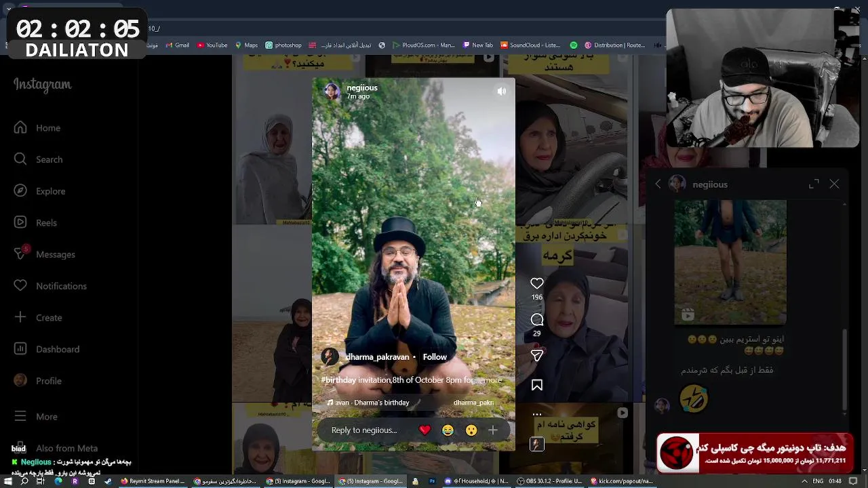868x488 pixels.
Task: Close the negiious chat panel
Action: point(834,184)
